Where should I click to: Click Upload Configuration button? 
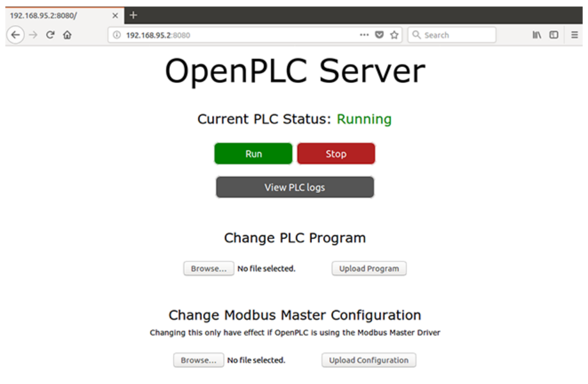(x=369, y=360)
